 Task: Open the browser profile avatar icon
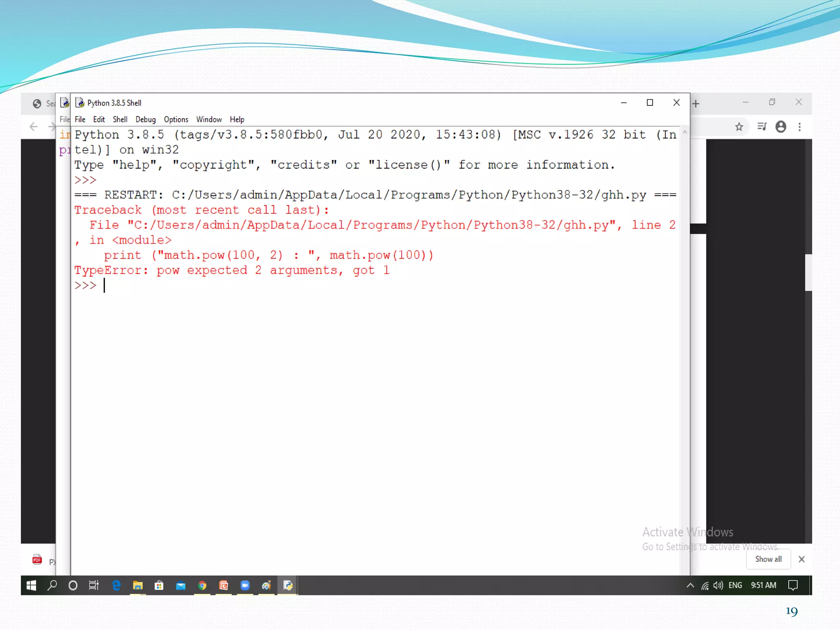pos(781,127)
